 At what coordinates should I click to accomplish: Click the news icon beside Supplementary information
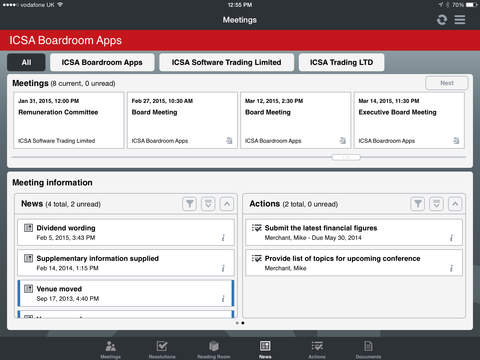(28, 258)
